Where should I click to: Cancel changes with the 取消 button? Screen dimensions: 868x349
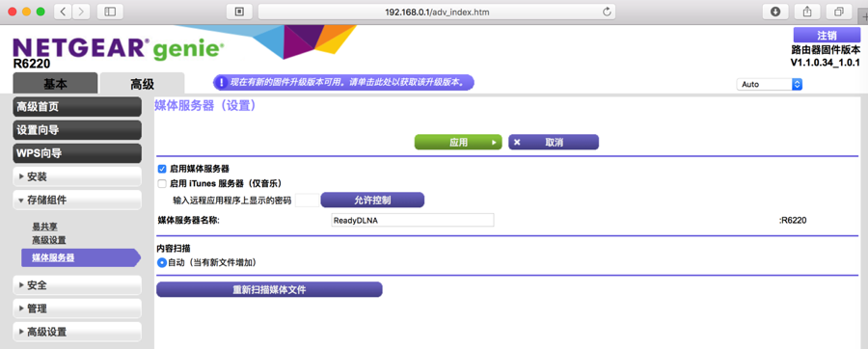click(x=554, y=142)
